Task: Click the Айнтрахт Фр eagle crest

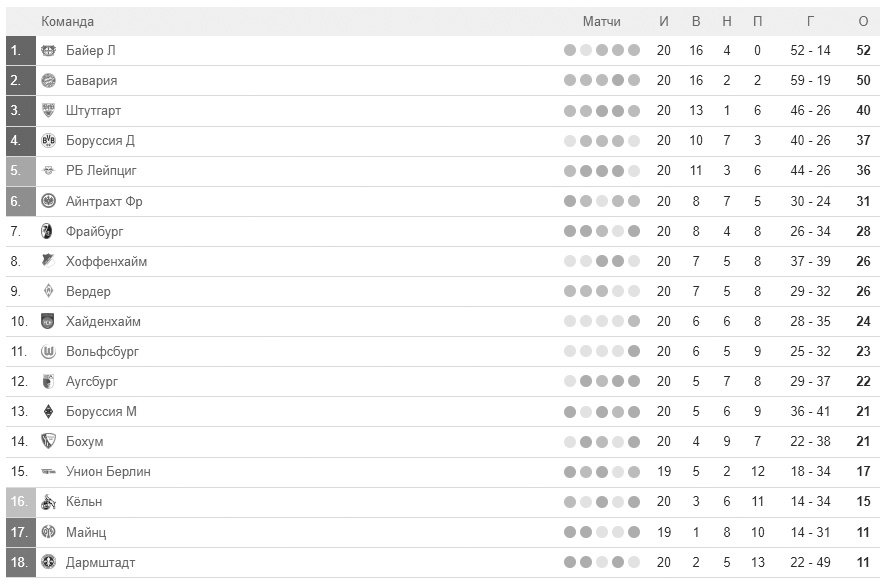Action: 48,201
